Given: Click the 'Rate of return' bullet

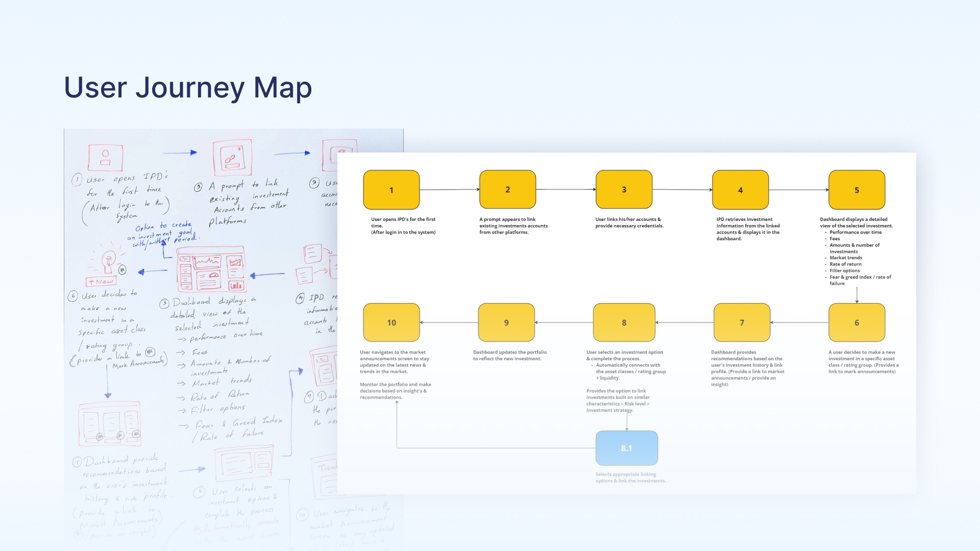Looking at the screenshot, I should click(845, 264).
